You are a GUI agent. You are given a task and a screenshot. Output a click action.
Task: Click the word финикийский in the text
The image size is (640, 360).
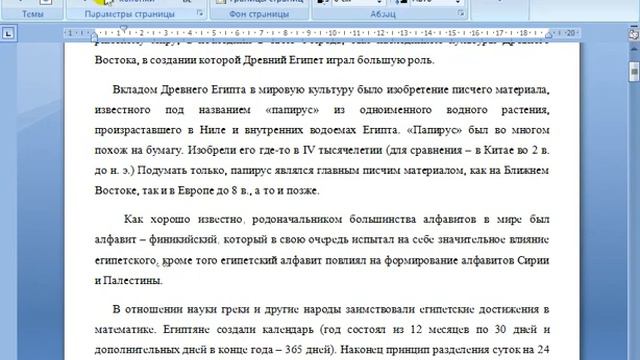click(183, 240)
